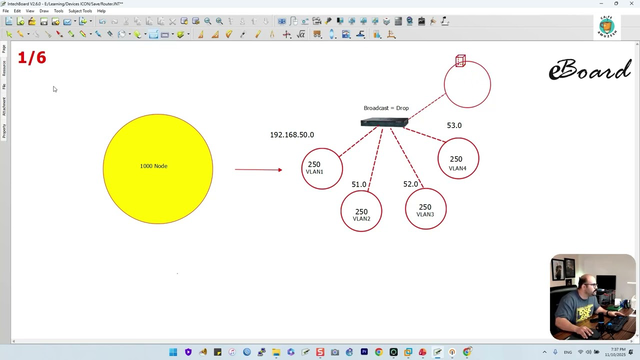Select the blue brush tool
The image size is (640, 360).
[98, 35]
